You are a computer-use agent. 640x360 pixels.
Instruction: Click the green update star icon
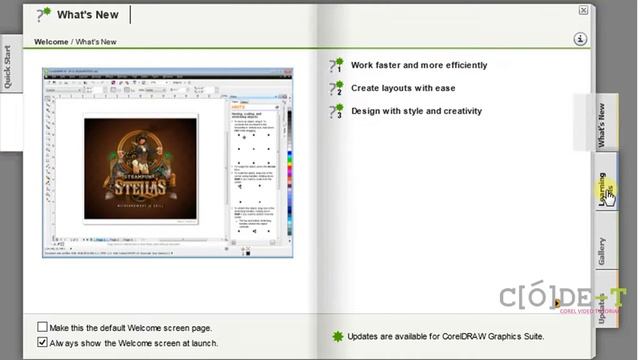click(338, 336)
